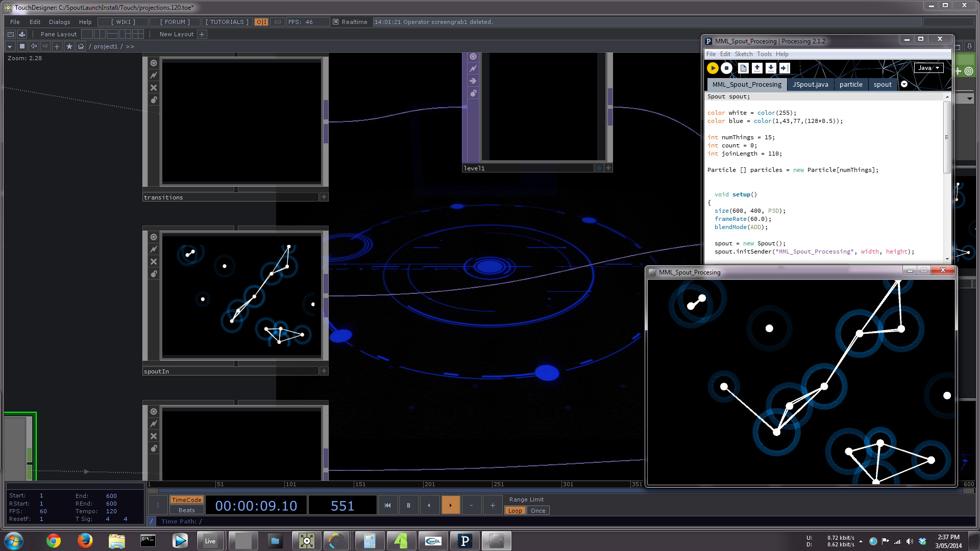This screenshot has height=551, width=980.
Task: Click the Processing code editor vertical scrollbar
Action: [947, 138]
